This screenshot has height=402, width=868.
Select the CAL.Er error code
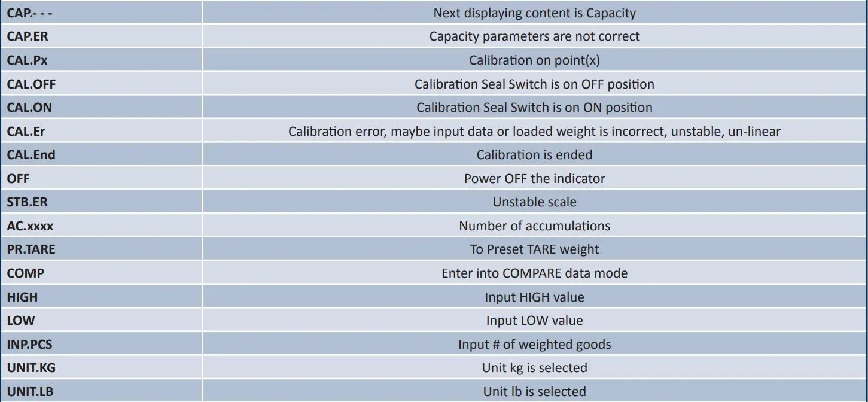click(x=26, y=131)
